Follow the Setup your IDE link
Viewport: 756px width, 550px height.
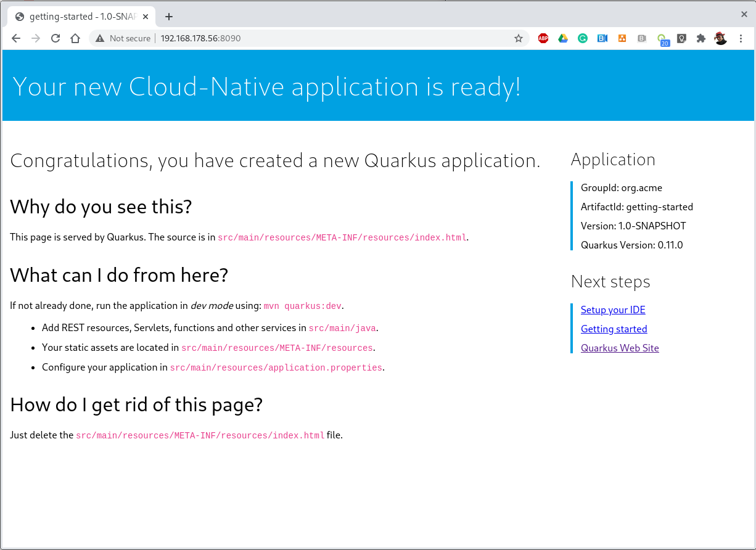[x=613, y=310]
